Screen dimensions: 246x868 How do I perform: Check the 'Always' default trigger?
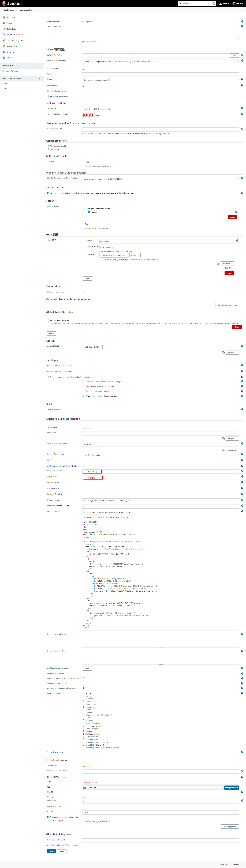coord(84,696)
